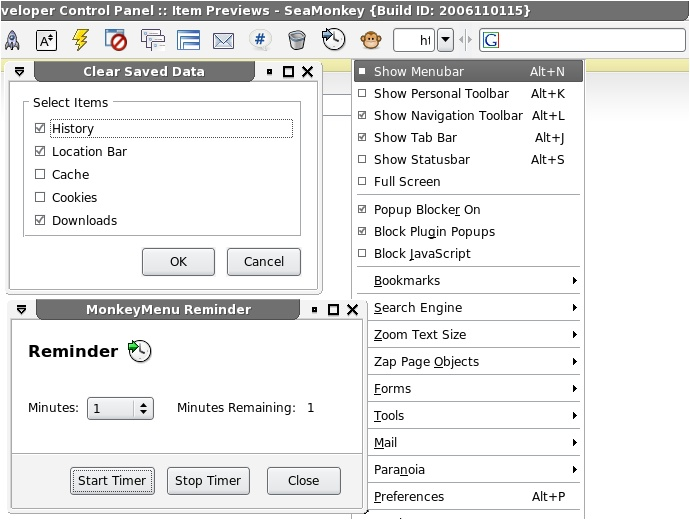The height and width of the screenshot is (520, 690).
Task: Click the clock icon beside Reminder heading
Action: tap(139, 351)
